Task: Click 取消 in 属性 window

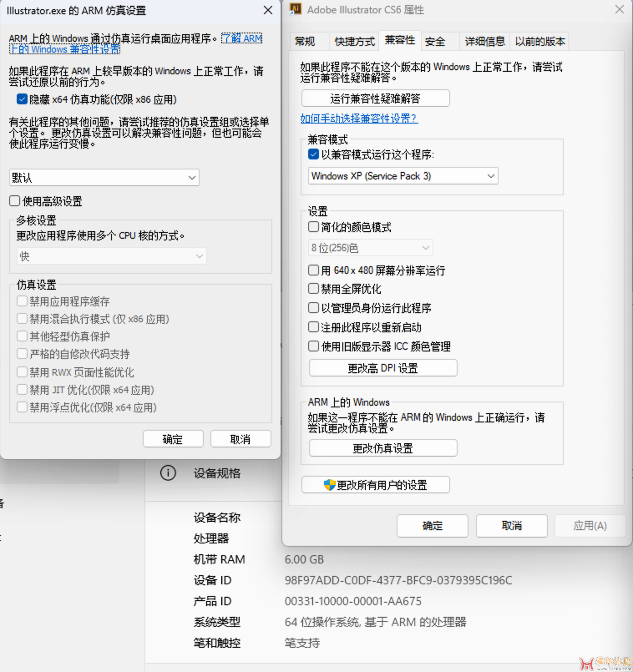Action: [511, 525]
